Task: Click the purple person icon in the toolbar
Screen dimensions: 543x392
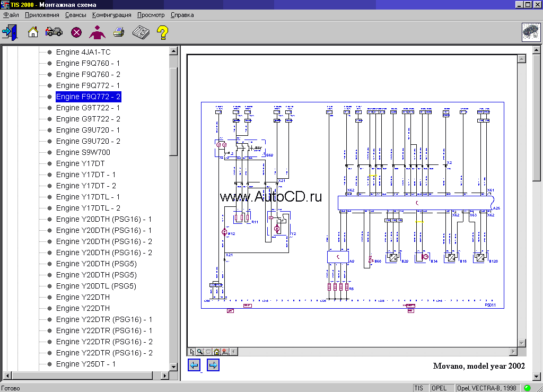Action: point(98,32)
